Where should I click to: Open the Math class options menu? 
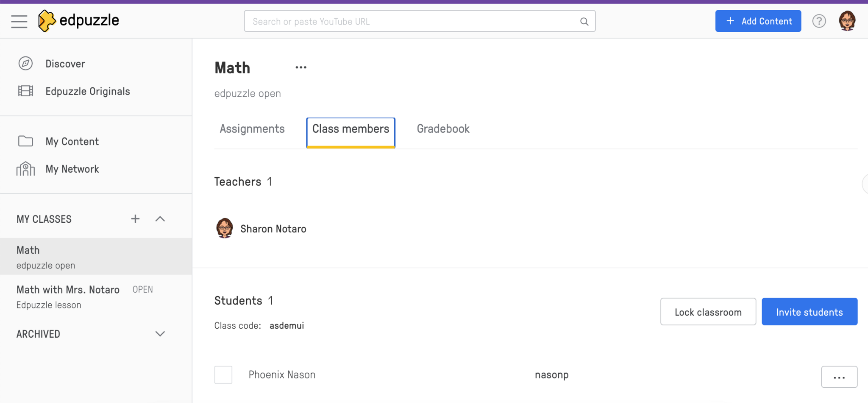(x=301, y=67)
